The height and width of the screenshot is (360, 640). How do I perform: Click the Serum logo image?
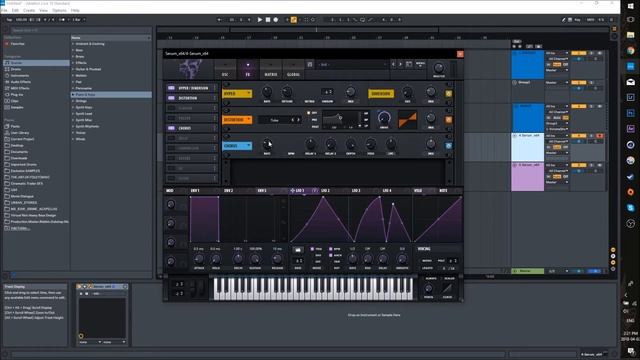pyautogui.click(x=190, y=69)
